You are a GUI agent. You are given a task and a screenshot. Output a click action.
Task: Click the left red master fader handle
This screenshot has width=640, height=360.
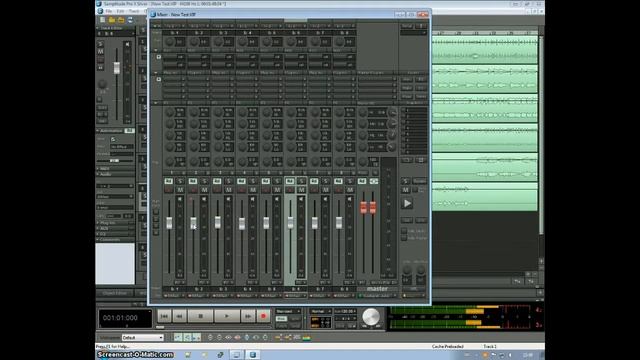coord(363,208)
